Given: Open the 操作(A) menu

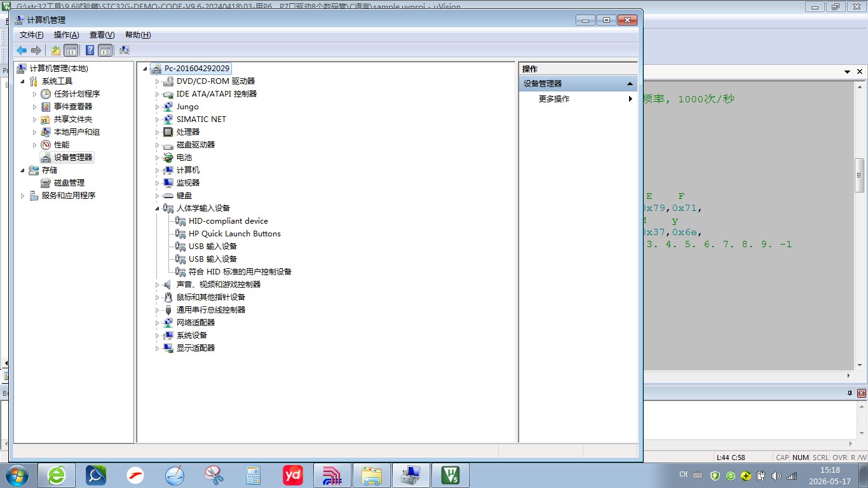Looking at the screenshot, I should click(67, 35).
